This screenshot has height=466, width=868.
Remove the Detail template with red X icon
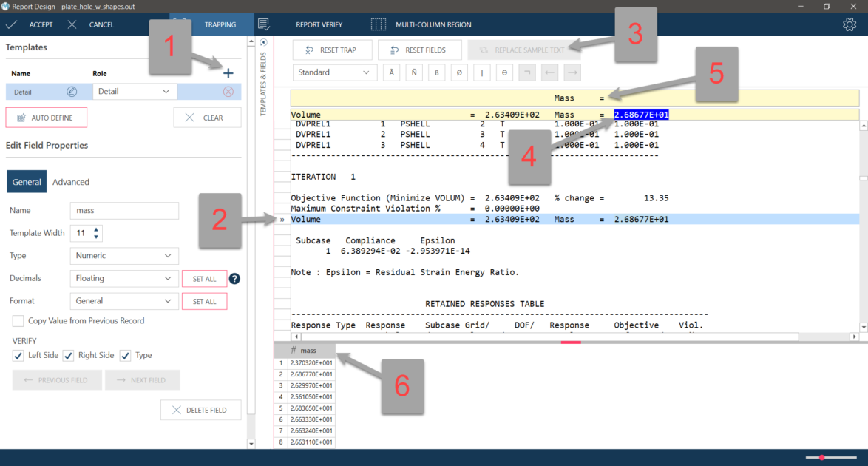click(x=228, y=92)
